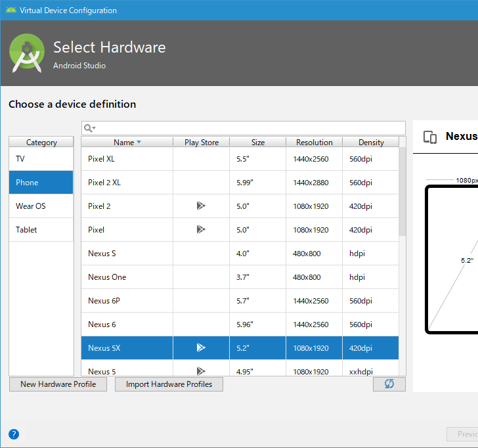Select the Pixel XL device name
478x448 pixels.
[x=101, y=159]
